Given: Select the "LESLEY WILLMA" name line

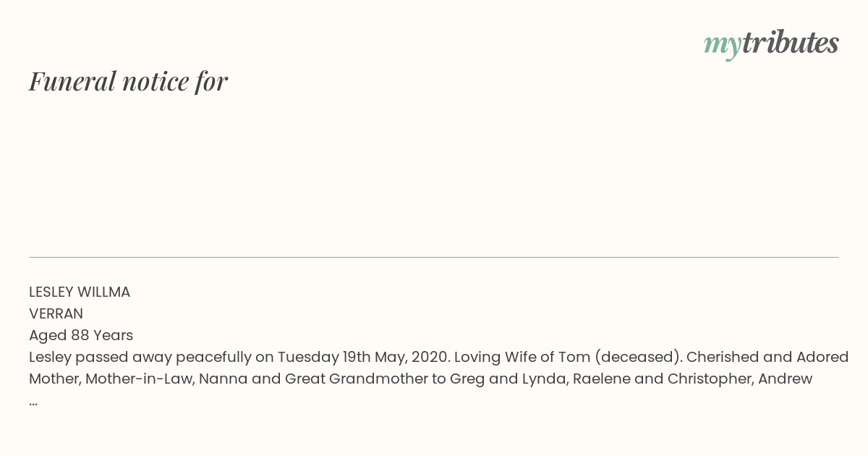Looking at the screenshot, I should click(80, 292).
